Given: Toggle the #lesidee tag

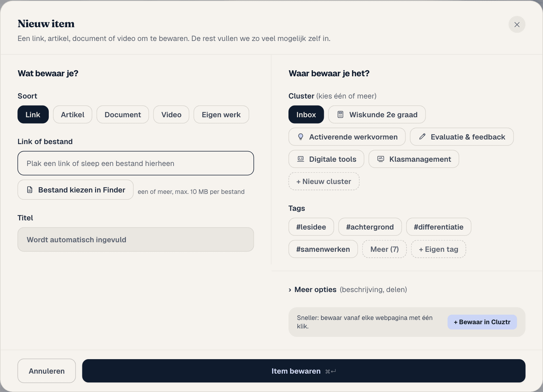Looking at the screenshot, I should 311,227.
